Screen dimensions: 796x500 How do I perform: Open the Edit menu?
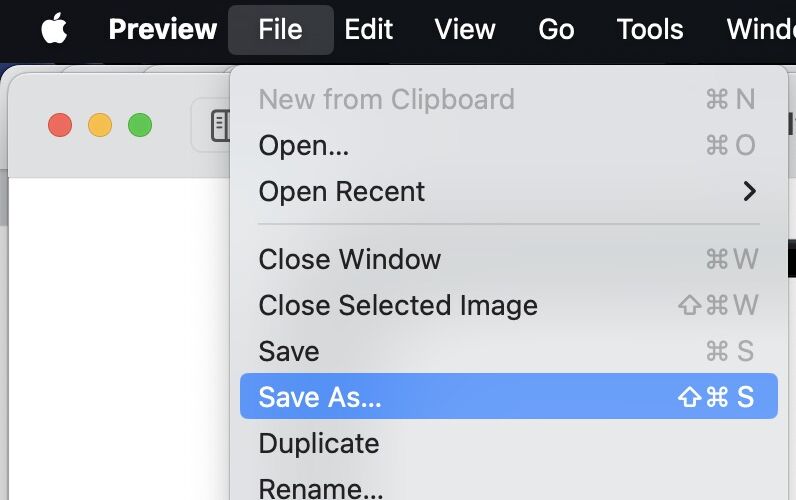pyautogui.click(x=369, y=29)
